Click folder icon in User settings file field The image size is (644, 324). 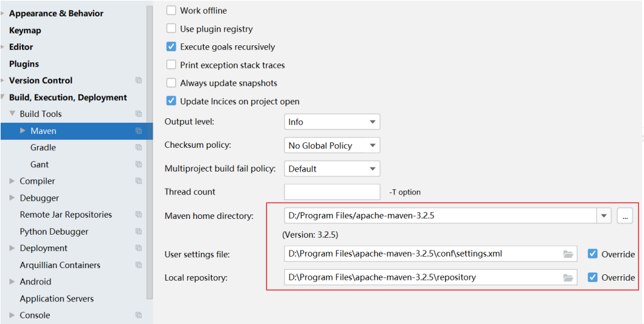point(568,254)
